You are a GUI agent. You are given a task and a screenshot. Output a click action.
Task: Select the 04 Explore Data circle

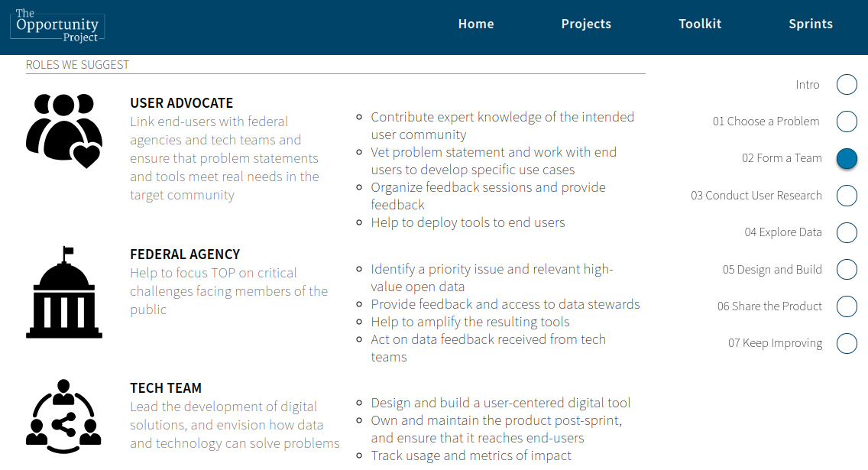[847, 232]
